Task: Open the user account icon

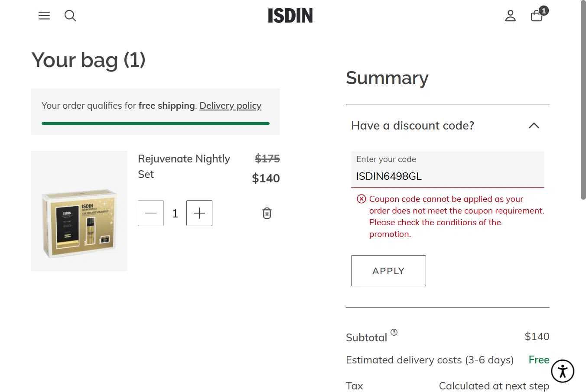Action: [x=511, y=16]
